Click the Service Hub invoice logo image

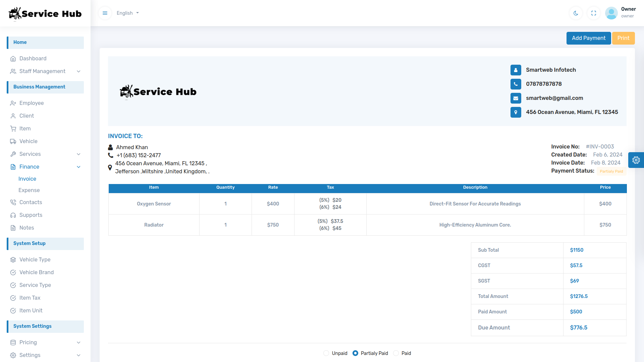coord(158,92)
